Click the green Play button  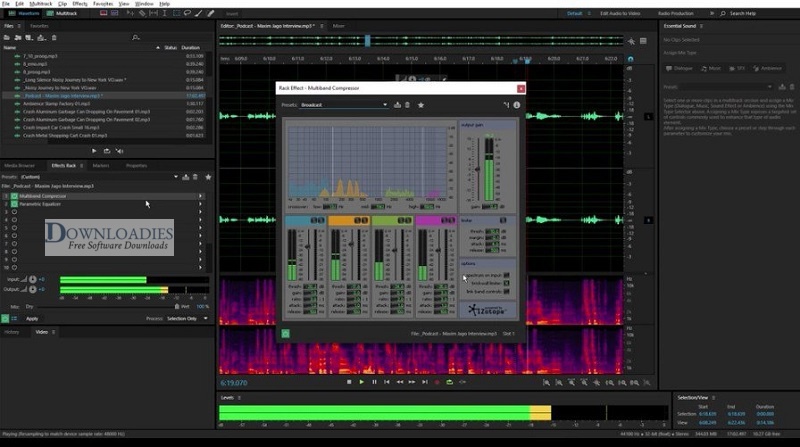[x=362, y=382]
